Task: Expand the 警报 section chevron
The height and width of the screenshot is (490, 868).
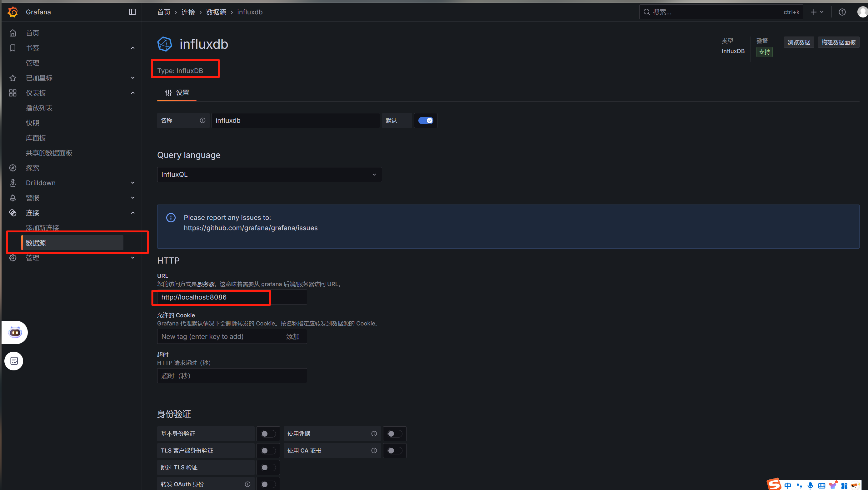Action: (x=133, y=198)
